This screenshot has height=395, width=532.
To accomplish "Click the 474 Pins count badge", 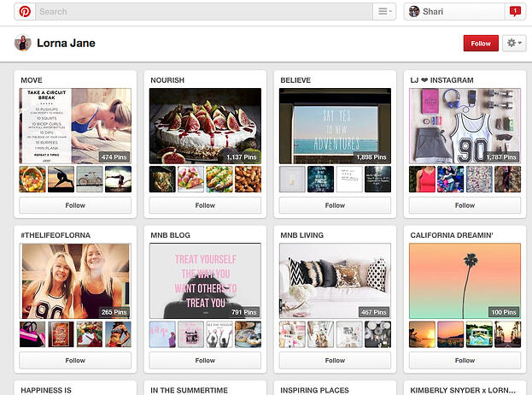I will (x=114, y=157).
